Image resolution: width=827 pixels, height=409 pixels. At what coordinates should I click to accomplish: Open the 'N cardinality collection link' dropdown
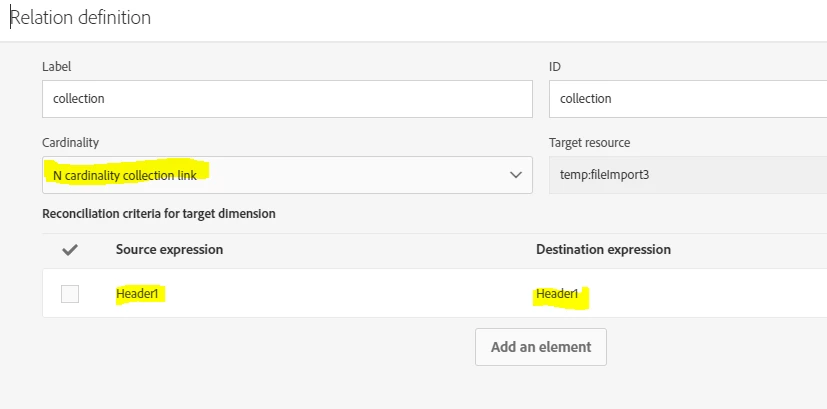point(286,175)
